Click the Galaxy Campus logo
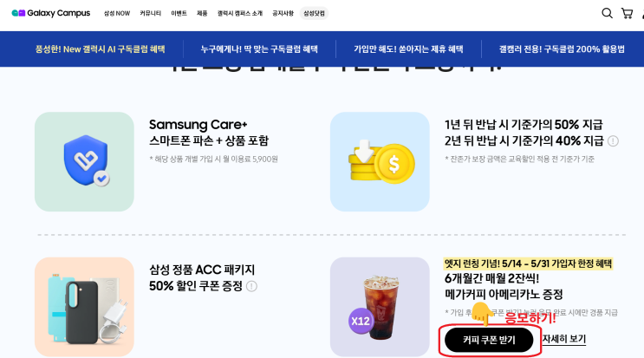Screen dimensions: 644x358 pyautogui.click(x=51, y=13)
